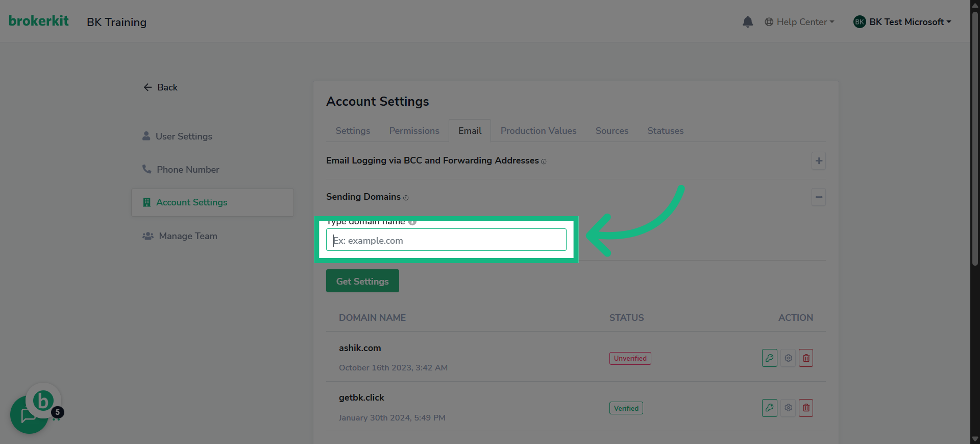
Task: Switch to the Statuses tab
Action: click(665, 131)
